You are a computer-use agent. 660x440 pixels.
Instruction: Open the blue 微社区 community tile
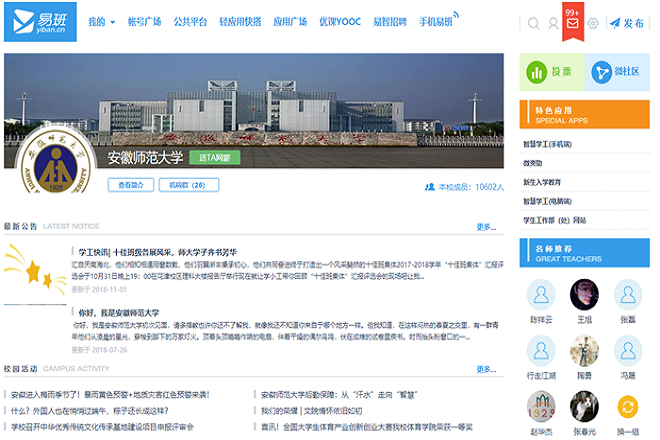pos(614,72)
